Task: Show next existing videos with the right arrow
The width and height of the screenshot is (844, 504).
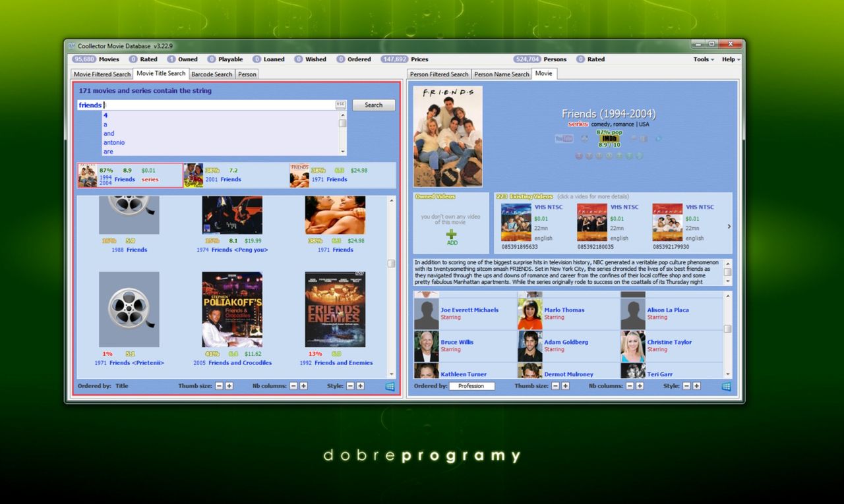Action: (729, 227)
